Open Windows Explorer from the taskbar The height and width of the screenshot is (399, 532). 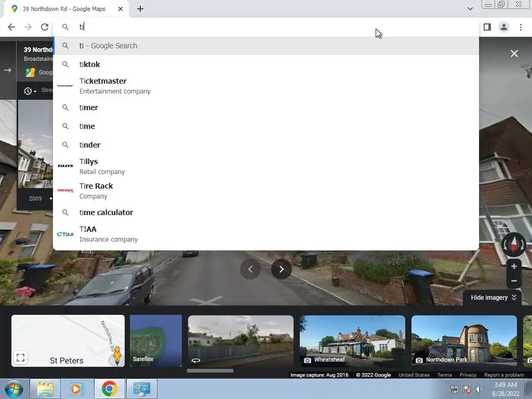coord(45,389)
